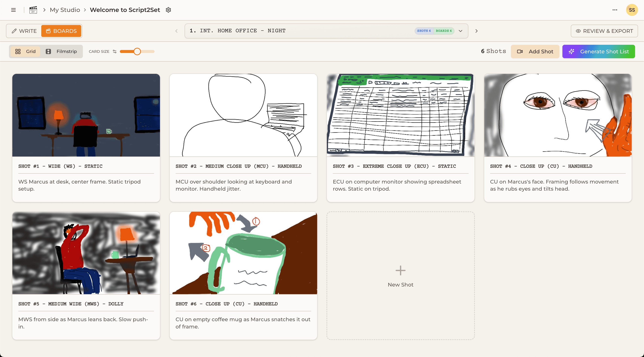Open the SS user avatar menu
Screen dimensions: 644x357
(x=632, y=10)
